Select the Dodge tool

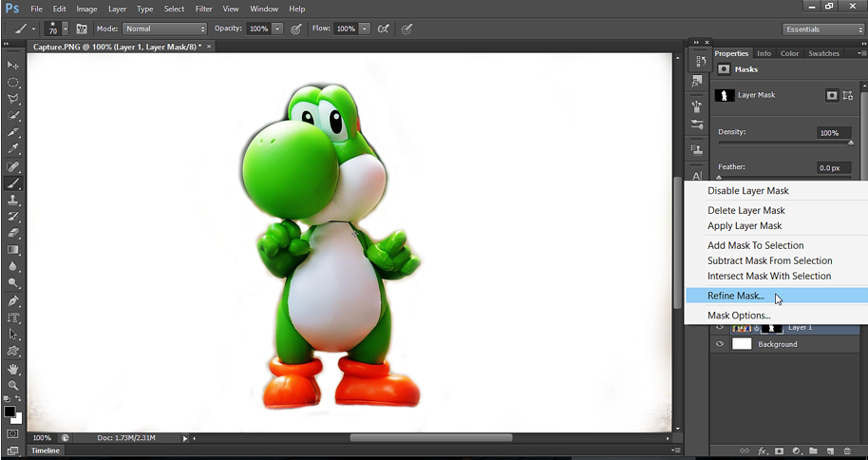12,283
